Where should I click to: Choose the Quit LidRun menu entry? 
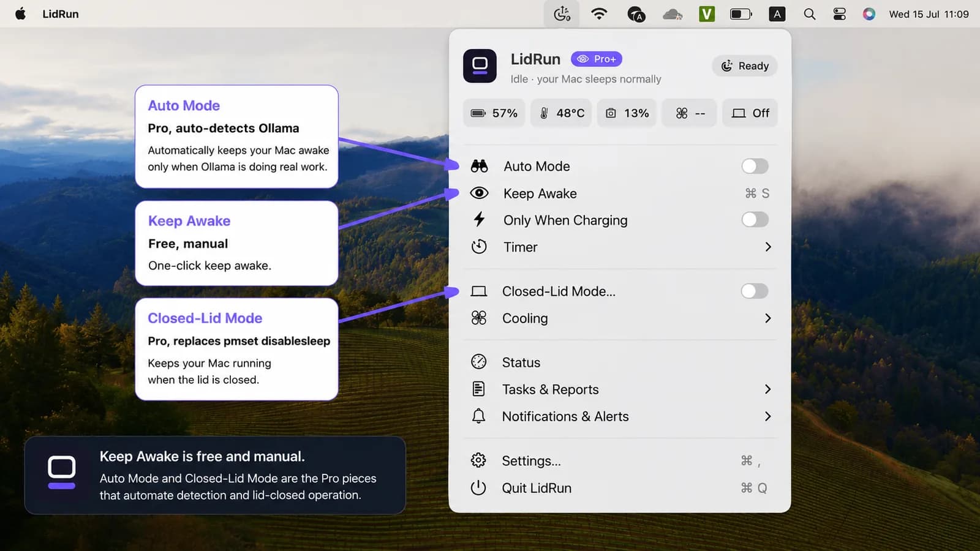619,488
